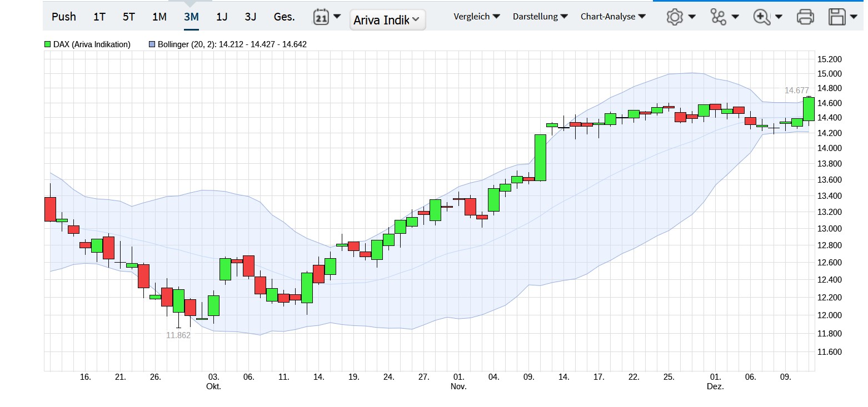The image size is (868, 407).
Task: Print the chart with the printer icon
Action: point(805,17)
